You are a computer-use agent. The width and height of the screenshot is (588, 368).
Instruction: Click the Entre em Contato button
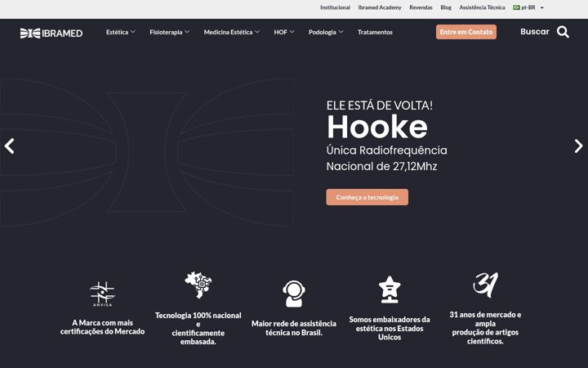(x=466, y=32)
